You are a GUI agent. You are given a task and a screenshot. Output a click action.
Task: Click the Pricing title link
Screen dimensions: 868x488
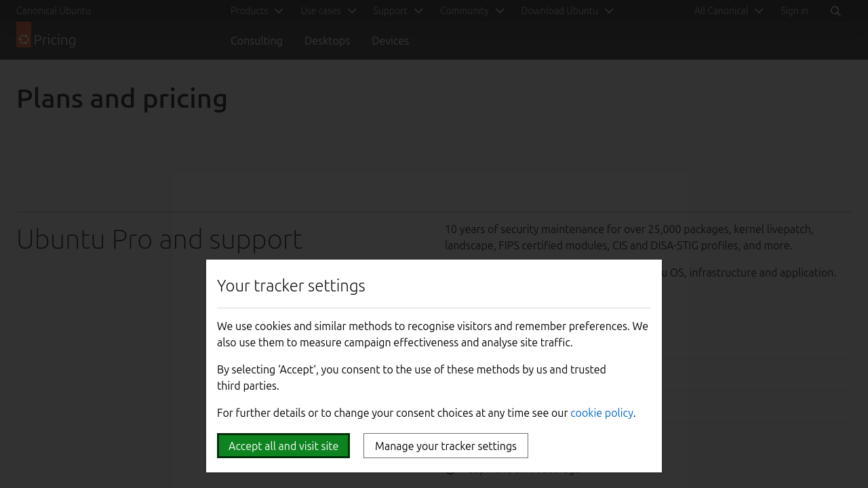click(x=55, y=40)
